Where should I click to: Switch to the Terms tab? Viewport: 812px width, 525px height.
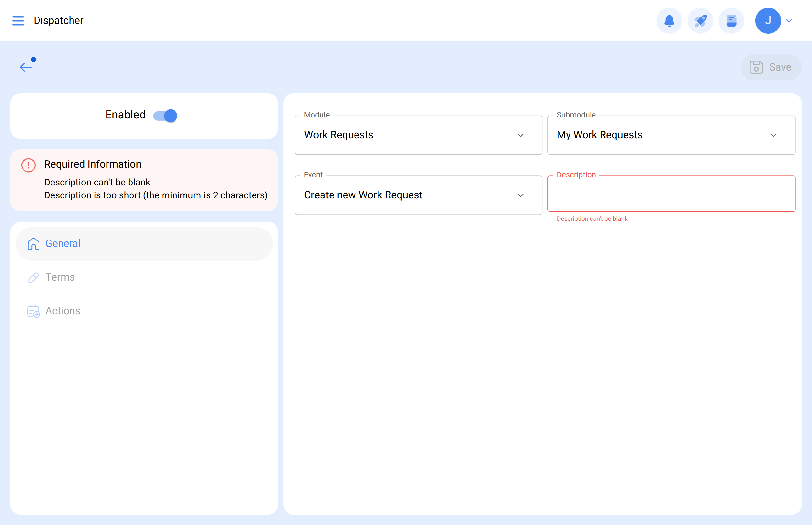60,277
